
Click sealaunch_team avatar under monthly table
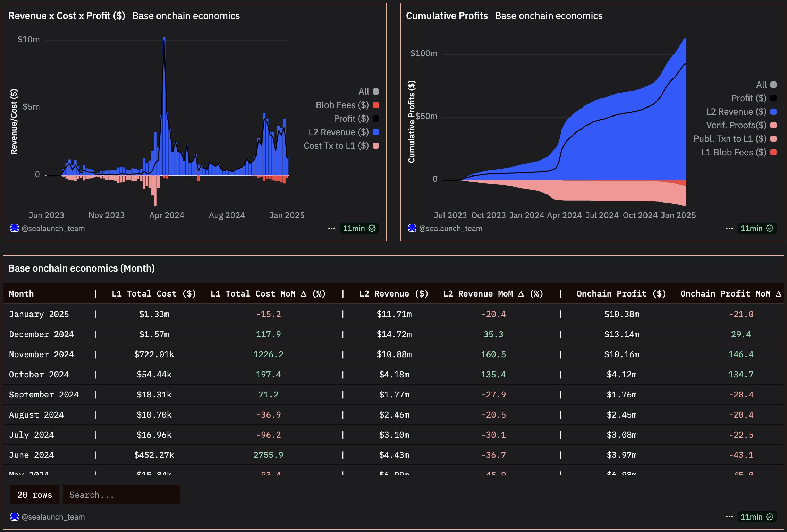[x=15, y=517]
